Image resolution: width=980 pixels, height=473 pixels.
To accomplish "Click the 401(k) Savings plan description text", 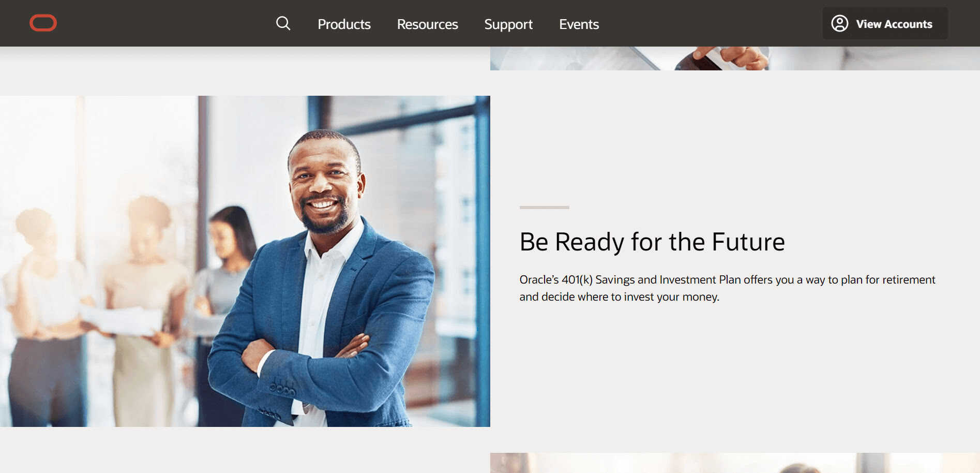I will 727,288.
